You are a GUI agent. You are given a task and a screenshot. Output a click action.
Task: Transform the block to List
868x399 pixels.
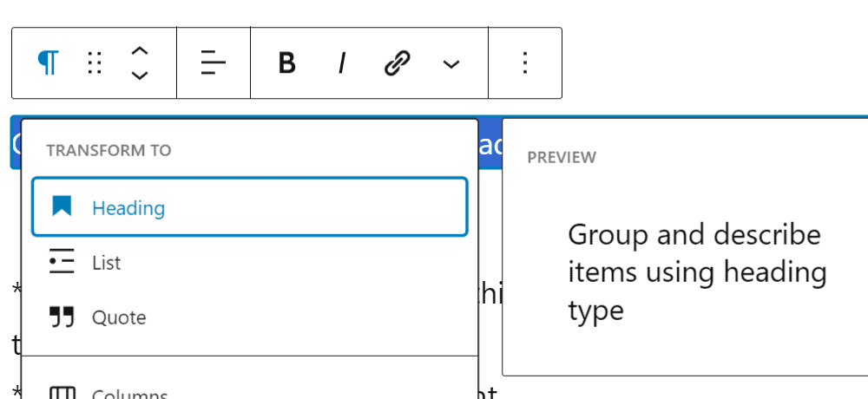click(x=107, y=263)
